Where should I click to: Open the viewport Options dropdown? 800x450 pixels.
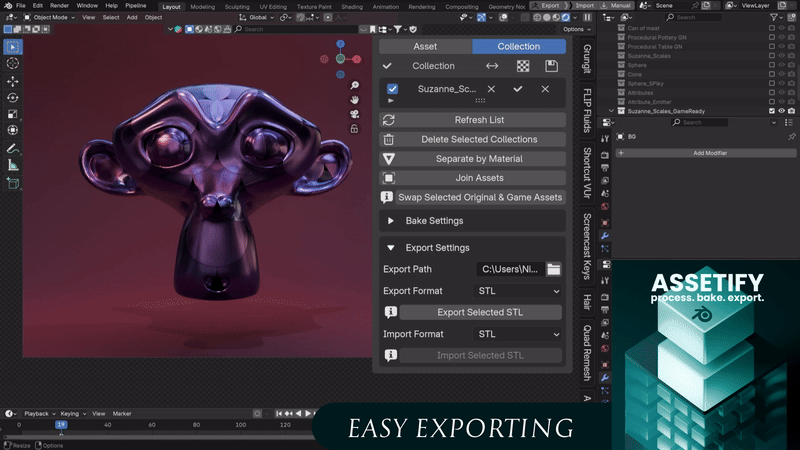[x=577, y=29]
